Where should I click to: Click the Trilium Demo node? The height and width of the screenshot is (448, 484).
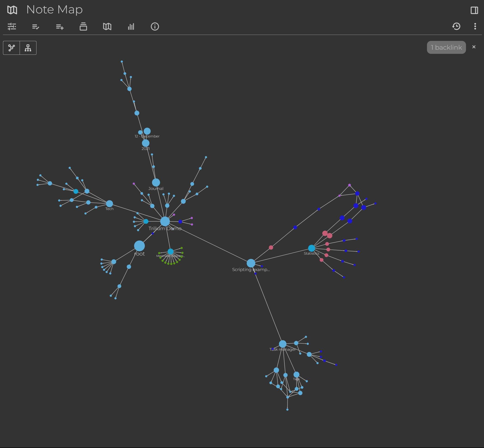(165, 221)
